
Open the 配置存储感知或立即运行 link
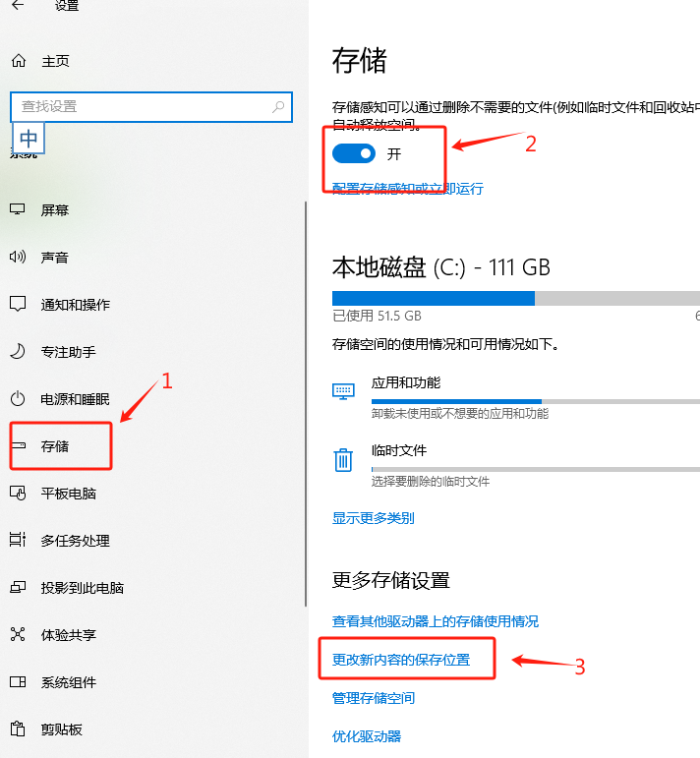[408, 188]
